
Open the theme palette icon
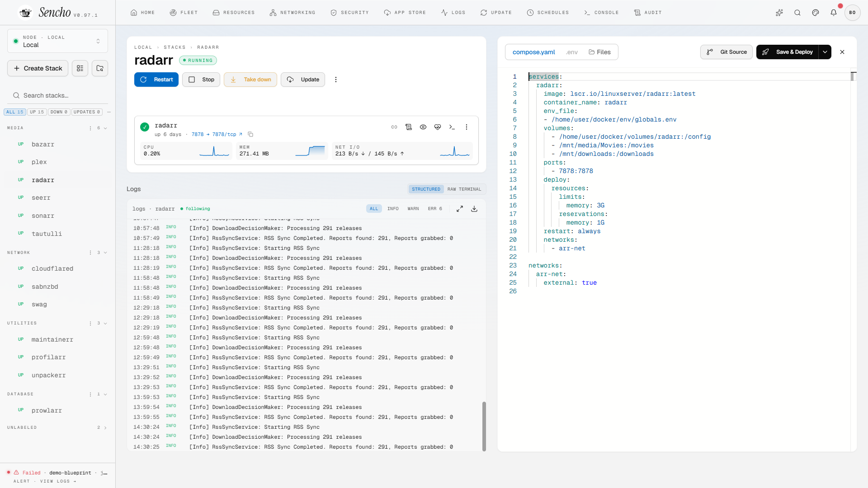(816, 13)
